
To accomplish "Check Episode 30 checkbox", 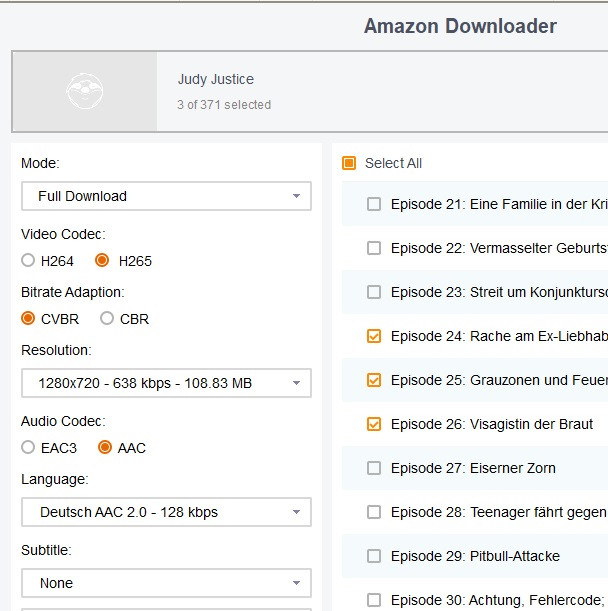I will click(374, 600).
